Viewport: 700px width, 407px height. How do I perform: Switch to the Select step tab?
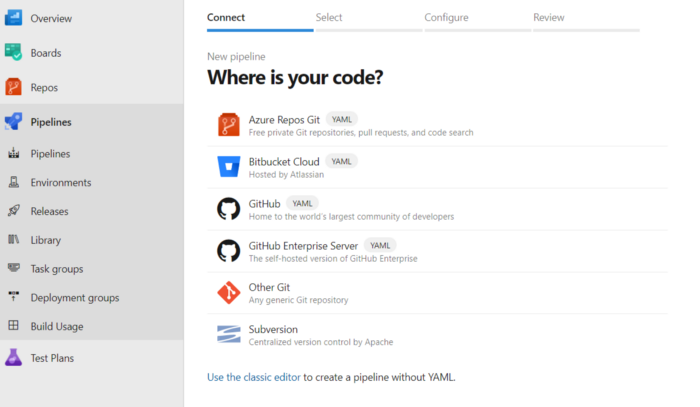point(329,18)
